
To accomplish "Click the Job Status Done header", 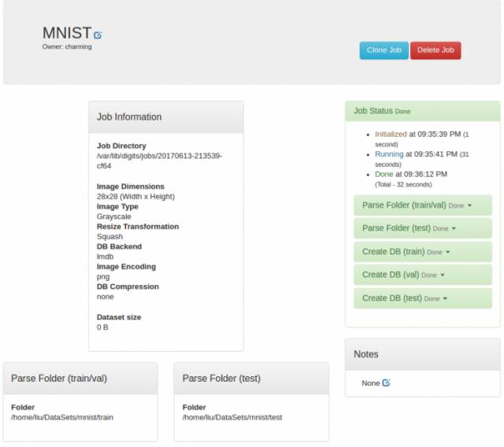I will click(423, 111).
